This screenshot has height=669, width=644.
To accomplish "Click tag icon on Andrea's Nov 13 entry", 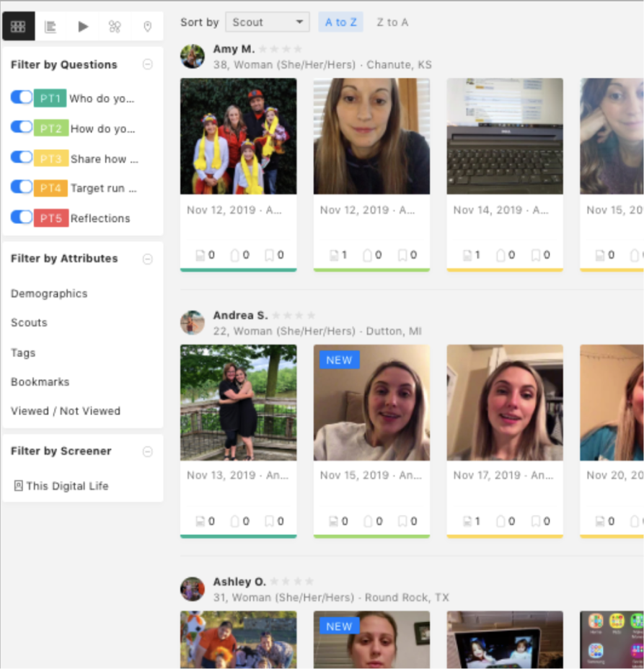I will 234,521.
